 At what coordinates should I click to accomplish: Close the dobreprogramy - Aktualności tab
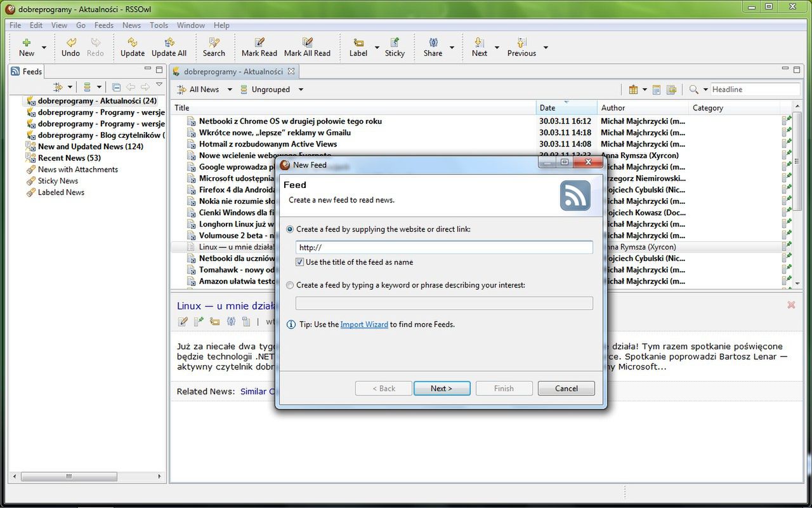pyautogui.click(x=291, y=71)
